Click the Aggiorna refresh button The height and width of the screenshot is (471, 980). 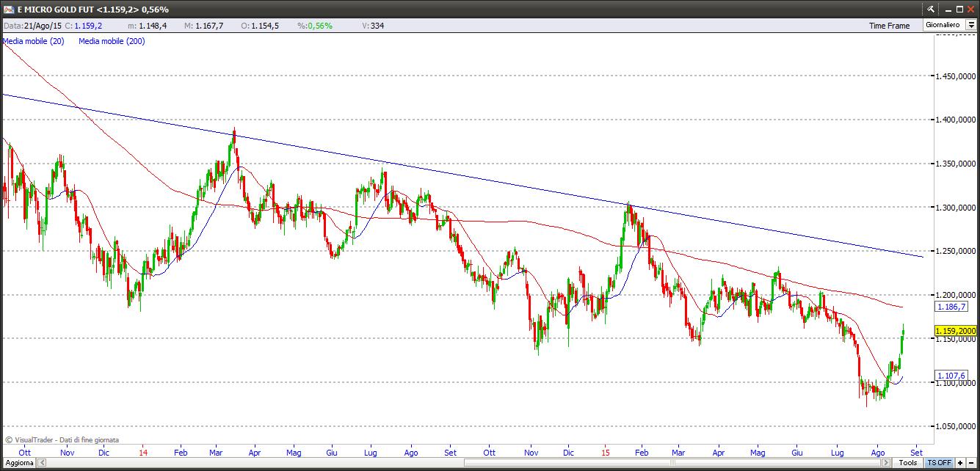point(18,462)
